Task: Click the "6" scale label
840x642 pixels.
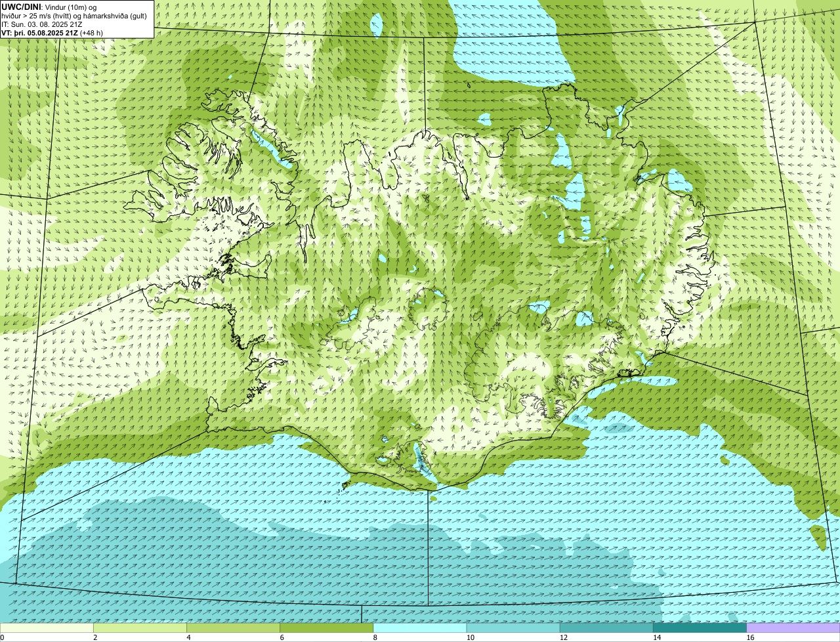Action: click(x=282, y=637)
